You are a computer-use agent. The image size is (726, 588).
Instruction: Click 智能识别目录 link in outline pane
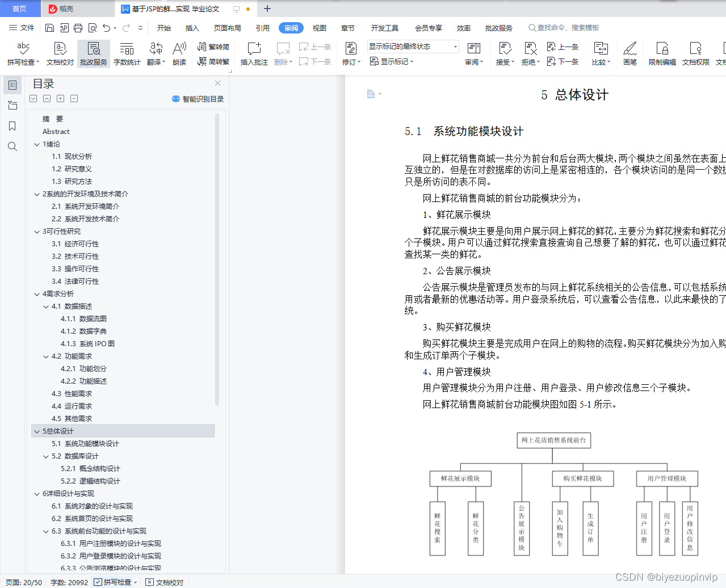pyautogui.click(x=198, y=99)
